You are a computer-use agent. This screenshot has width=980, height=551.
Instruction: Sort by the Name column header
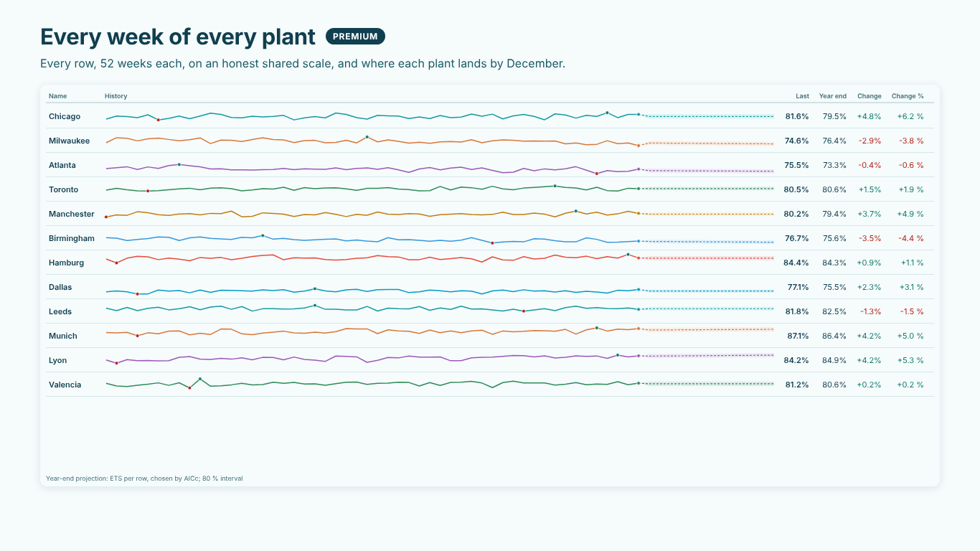[x=57, y=96]
